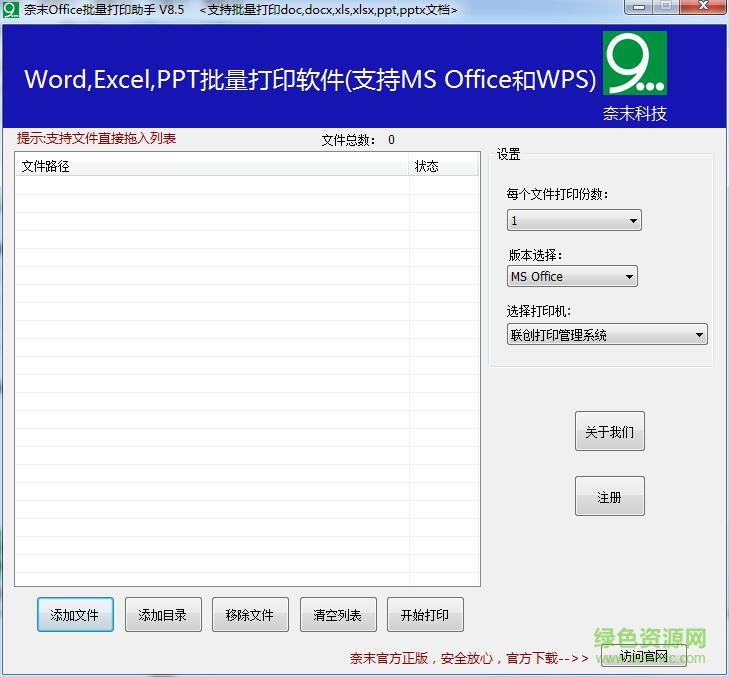Click the 版本选择 label
The image size is (729, 677).
(535, 255)
